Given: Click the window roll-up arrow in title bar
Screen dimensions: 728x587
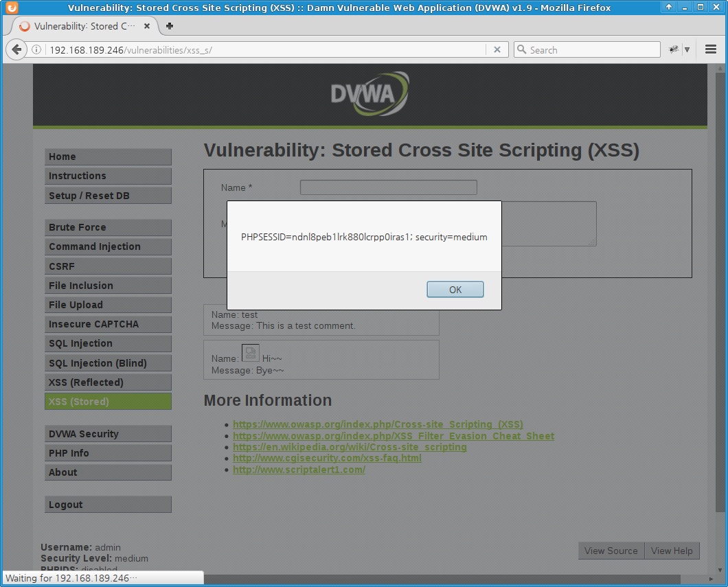Looking at the screenshot, I should pyautogui.click(x=668, y=7).
